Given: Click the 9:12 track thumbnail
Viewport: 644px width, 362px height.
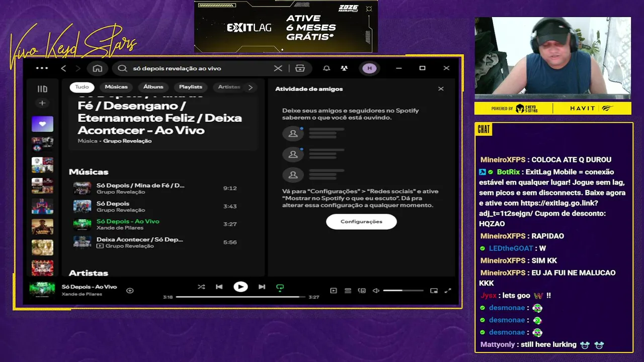Looking at the screenshot, I should point(83,189).
